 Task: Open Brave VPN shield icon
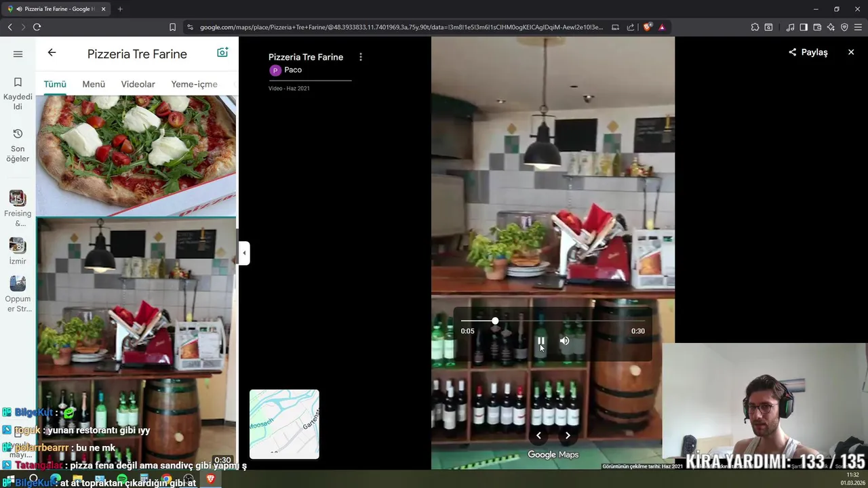pyautogui.click(x=844, y=27)
